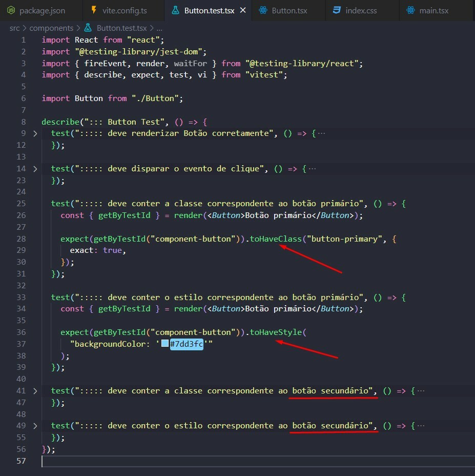Open the #7dd3fc color swatch picker
Screen dimensions: 475x476
(x=165, y=344)
